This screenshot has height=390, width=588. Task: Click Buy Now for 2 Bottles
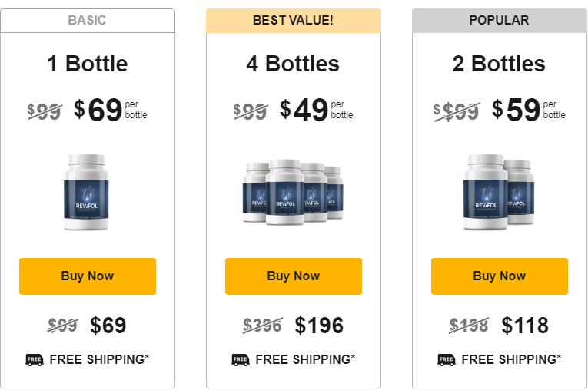pyautogui.click(x=500, y=276)
